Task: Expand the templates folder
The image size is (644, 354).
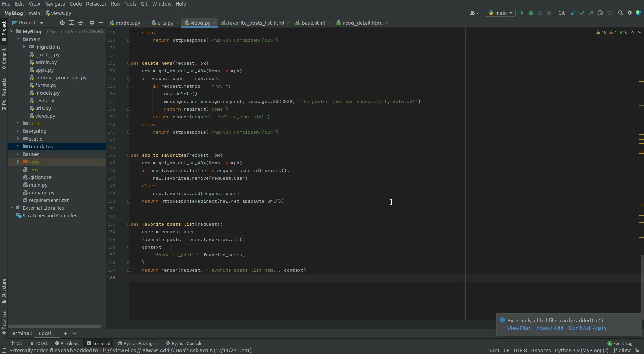Action: pos(18,146)
